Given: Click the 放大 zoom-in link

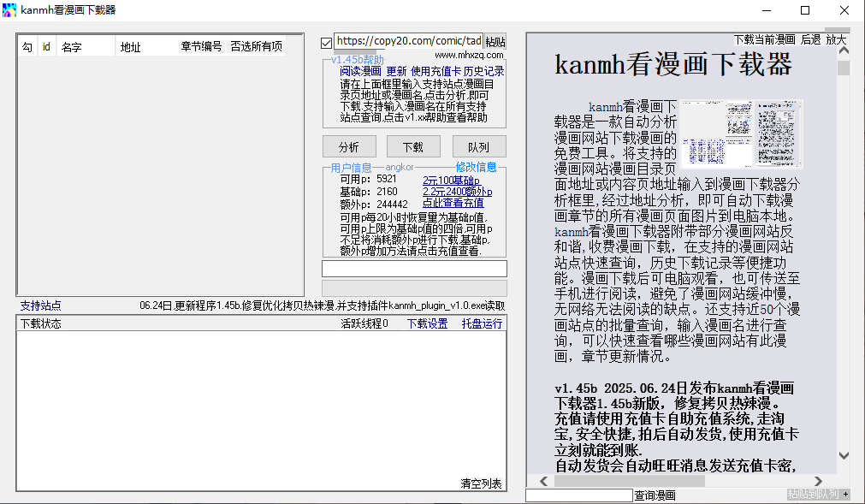Looking at the screenshot, I should 836,40.
